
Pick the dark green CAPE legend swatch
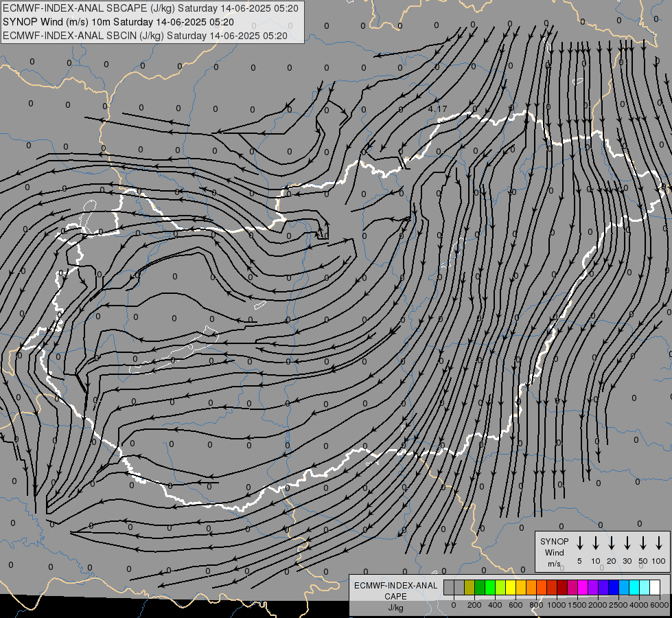tap(480, 587)
